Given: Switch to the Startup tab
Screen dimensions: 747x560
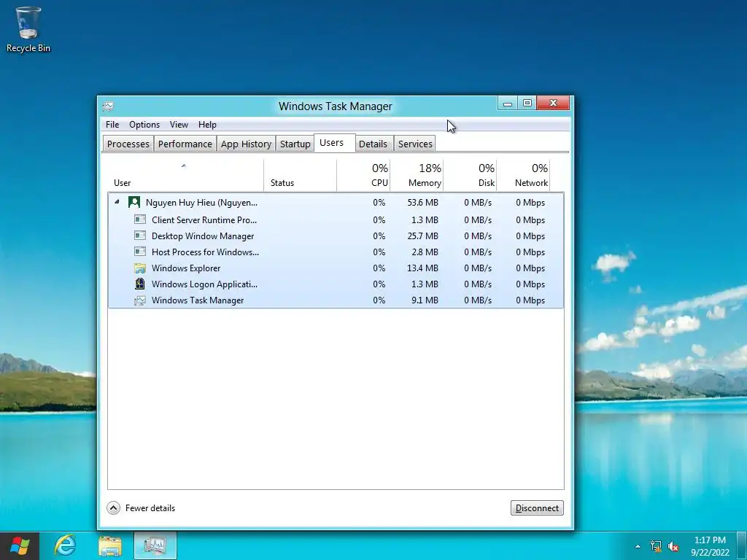Looking at the screenshot, I should click(x=295, y=144).
